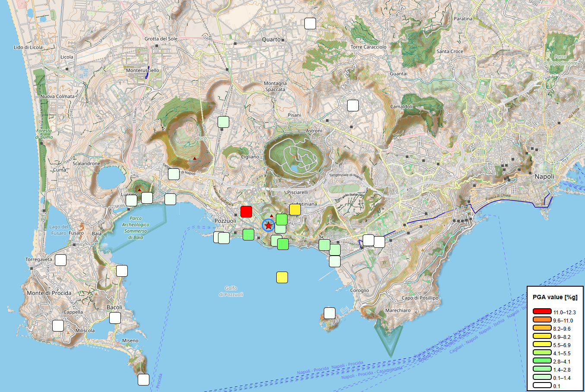Click the Camaldoli label
The image size is (585, 392).
402,106
